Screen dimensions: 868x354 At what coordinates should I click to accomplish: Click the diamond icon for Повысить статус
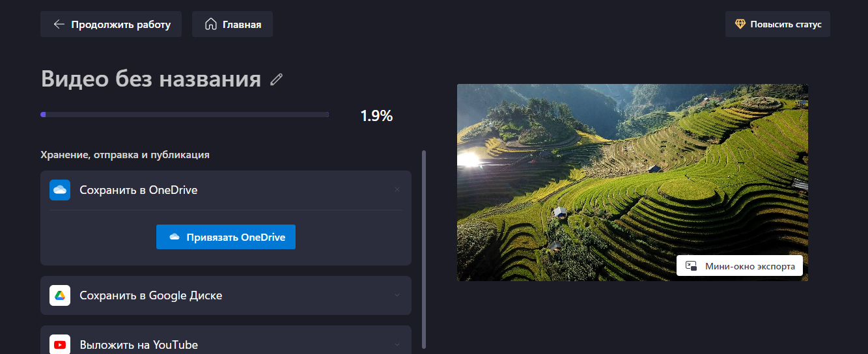(x=740, y=24)
